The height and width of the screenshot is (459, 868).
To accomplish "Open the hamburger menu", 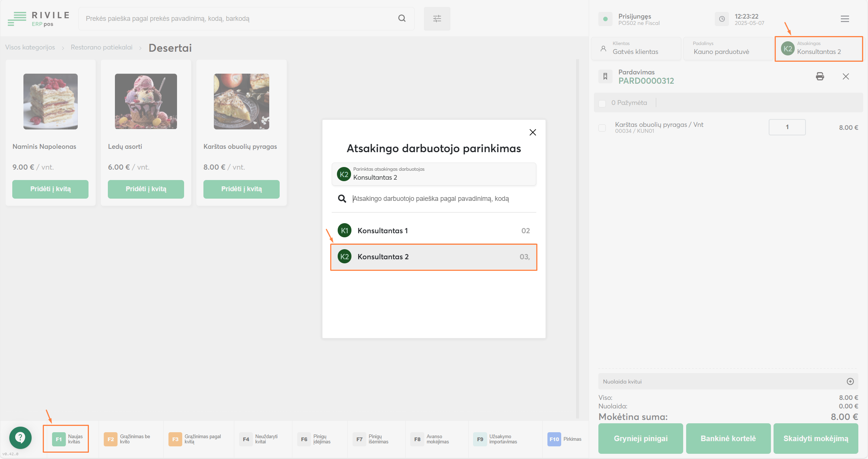I will click(845, 19).
